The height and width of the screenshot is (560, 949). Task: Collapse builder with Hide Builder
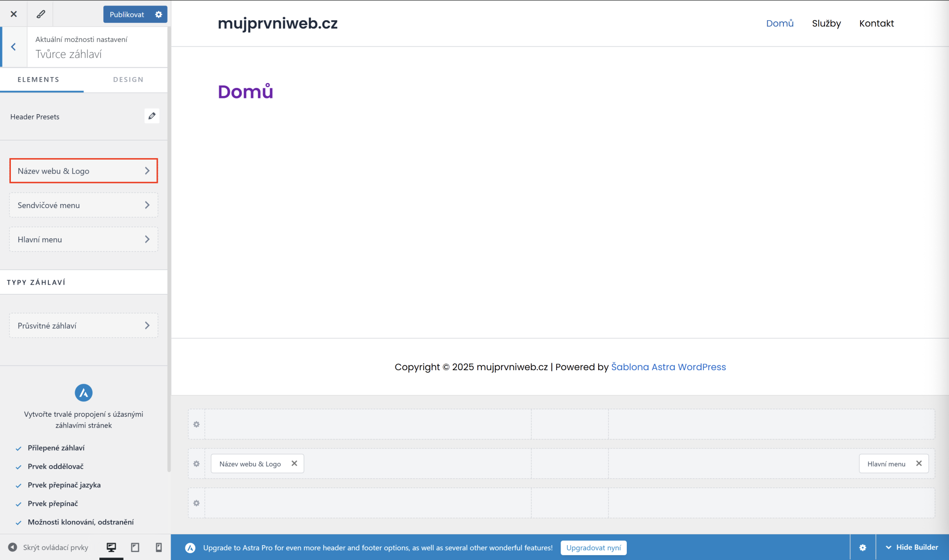(x=912, y=547)
